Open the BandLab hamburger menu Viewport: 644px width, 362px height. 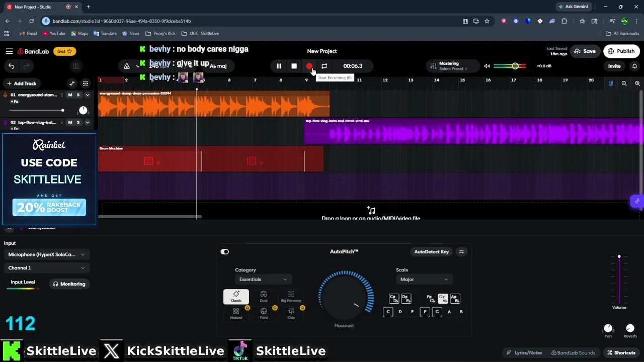tap(9, 51)
